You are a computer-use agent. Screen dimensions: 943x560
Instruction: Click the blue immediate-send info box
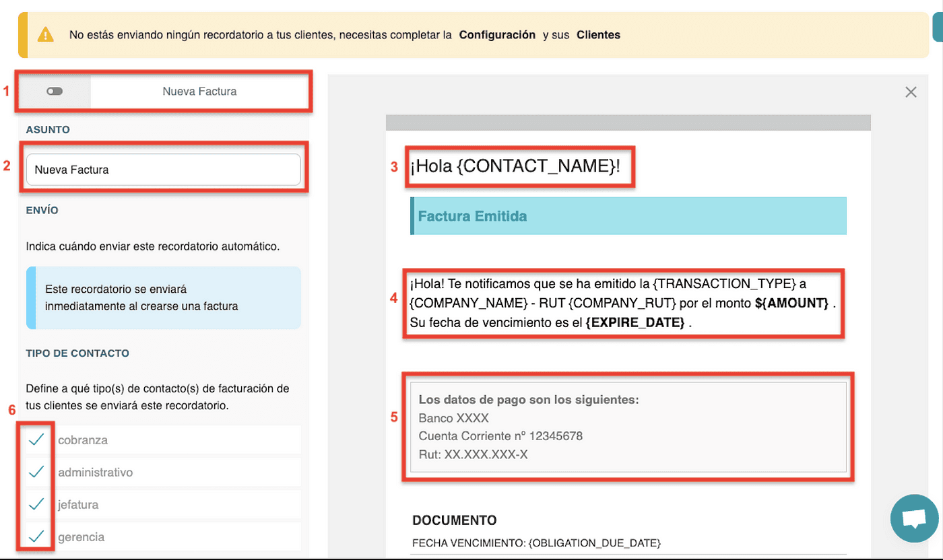[163, 297]
